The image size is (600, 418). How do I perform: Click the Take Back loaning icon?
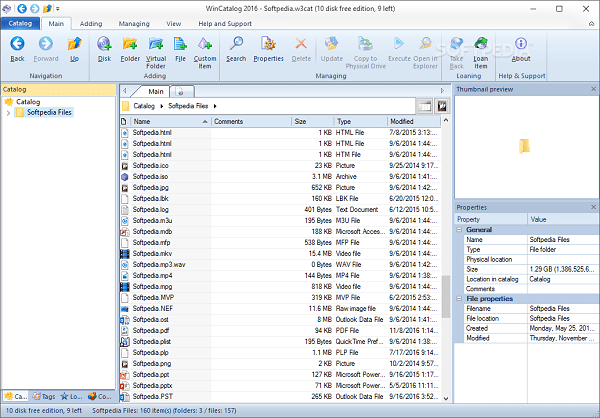point(457,44)
